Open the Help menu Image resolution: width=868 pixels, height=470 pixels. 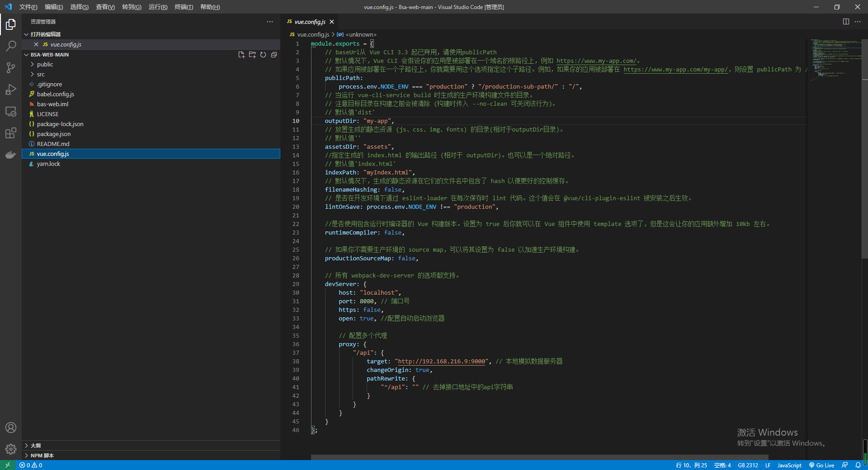pos(210,7)
